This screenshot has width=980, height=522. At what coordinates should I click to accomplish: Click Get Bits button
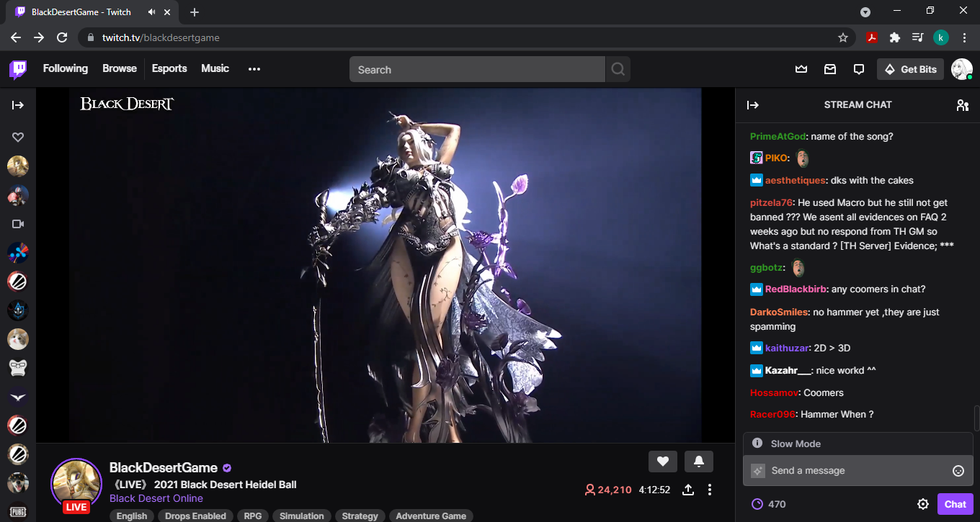[911, 69]
